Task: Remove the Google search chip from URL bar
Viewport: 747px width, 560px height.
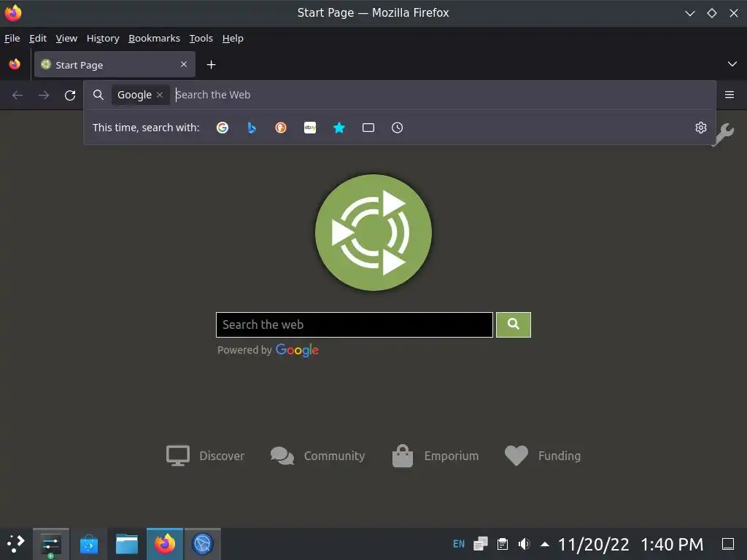Action: click(160, 95)
